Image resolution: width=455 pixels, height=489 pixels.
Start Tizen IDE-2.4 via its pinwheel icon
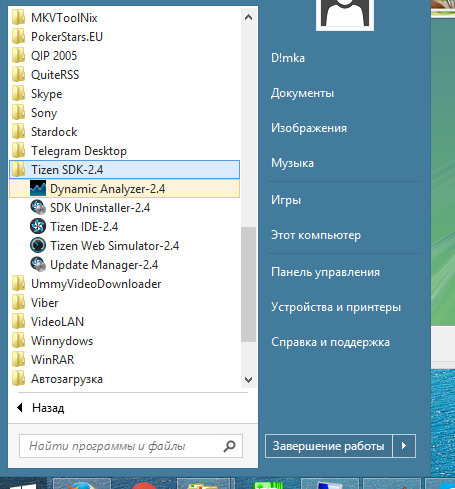38,226
